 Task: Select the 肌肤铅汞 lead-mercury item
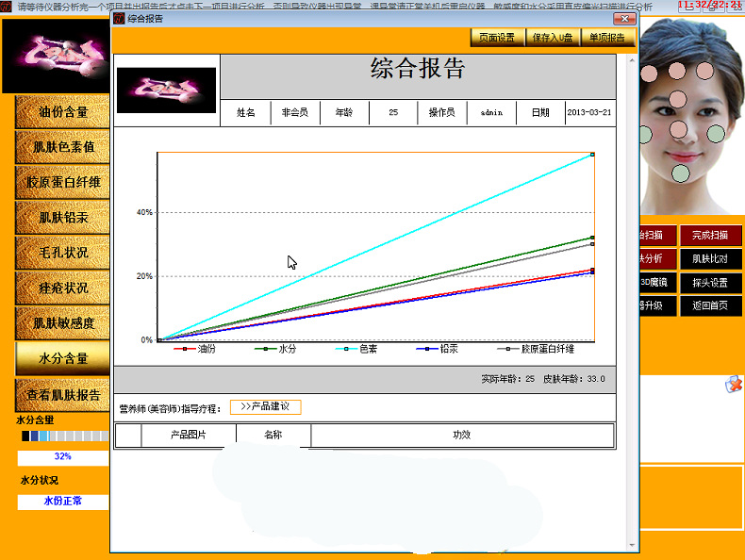point(63,218)
